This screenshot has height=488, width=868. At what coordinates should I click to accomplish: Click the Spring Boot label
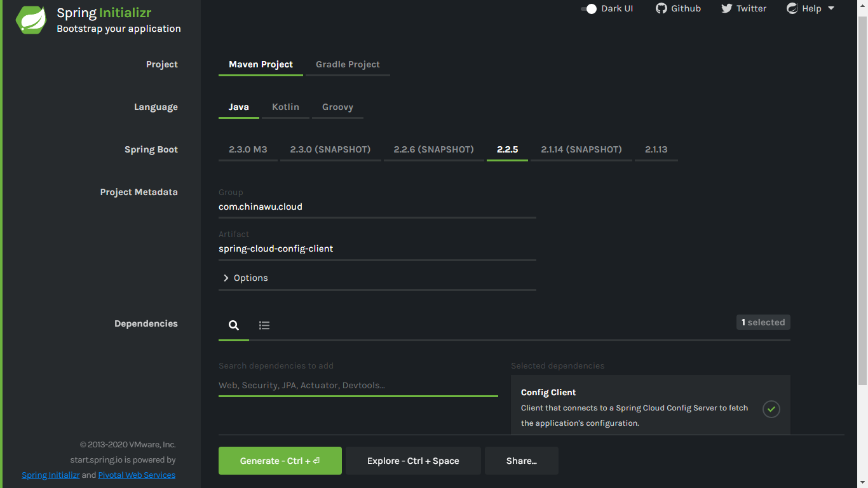click(x=151, y=149)
